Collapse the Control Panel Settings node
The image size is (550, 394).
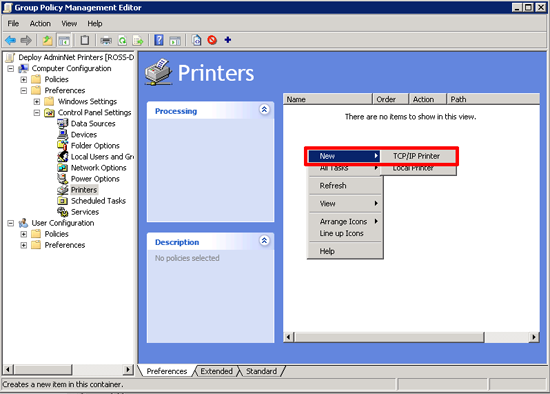pos(37,113)
